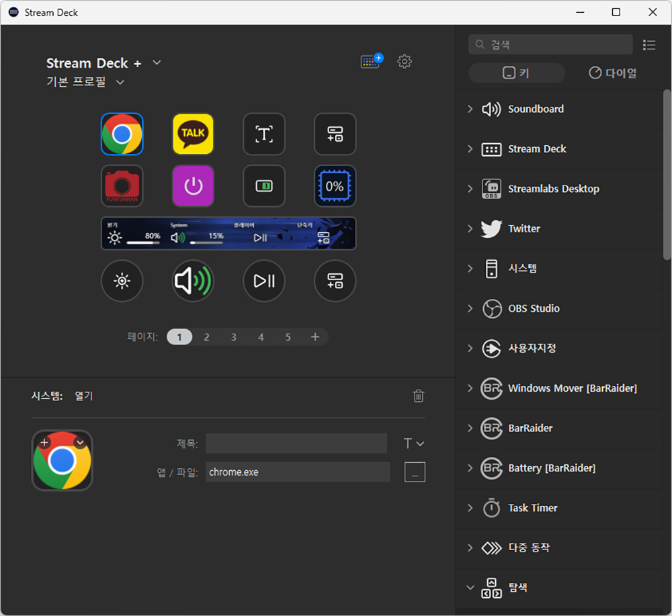The width and height of the screenshot is (672, 616).
Task: Select the folder key in the top row
Action: tap(335, 134)
